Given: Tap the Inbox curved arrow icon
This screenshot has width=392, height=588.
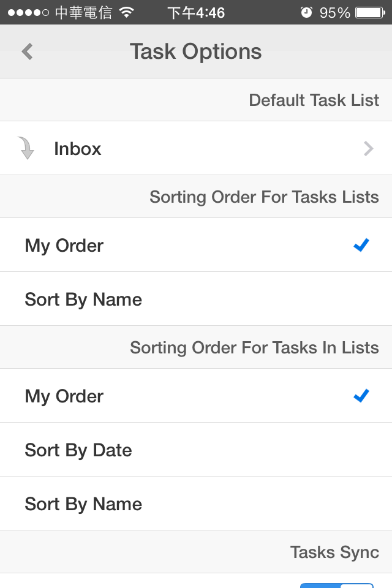Looking at the screenshot, I should tap(26, 148).
